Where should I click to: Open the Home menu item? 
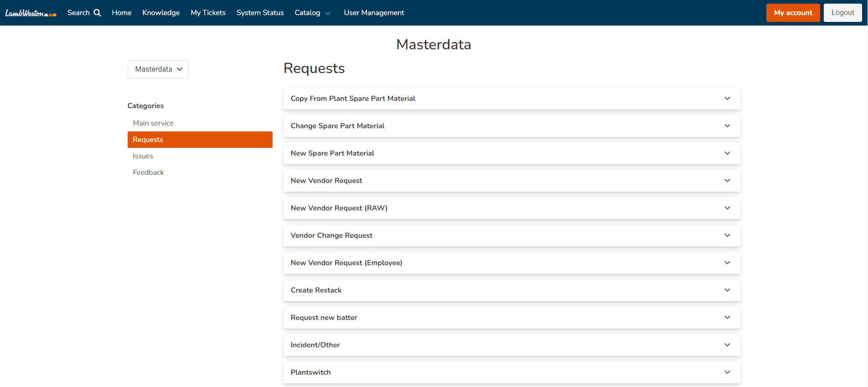pos(122,13)
